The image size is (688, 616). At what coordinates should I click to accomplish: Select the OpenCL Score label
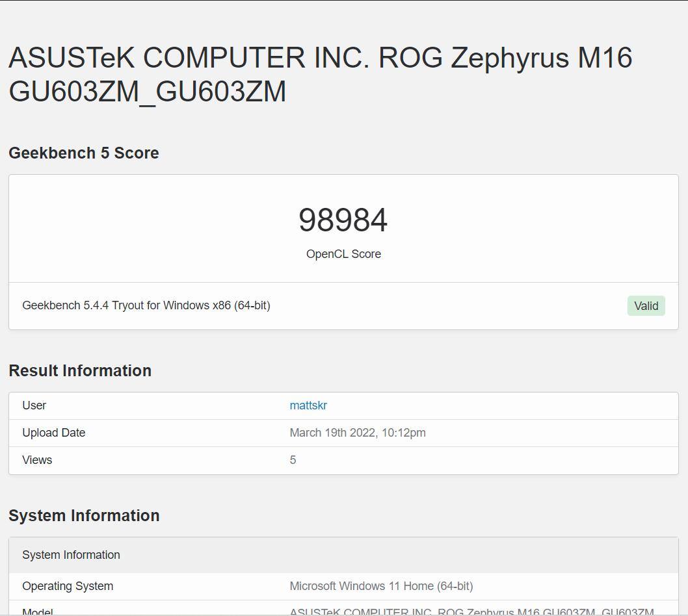tap(343, 254)
